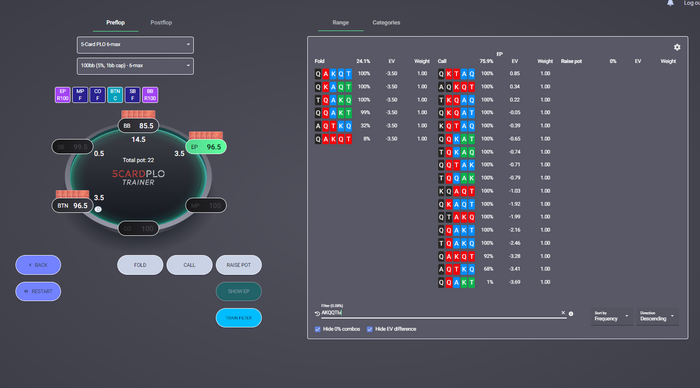Click the Train Filter button
The height and width of the screenshot is (388, 700).
coord(239,318)
